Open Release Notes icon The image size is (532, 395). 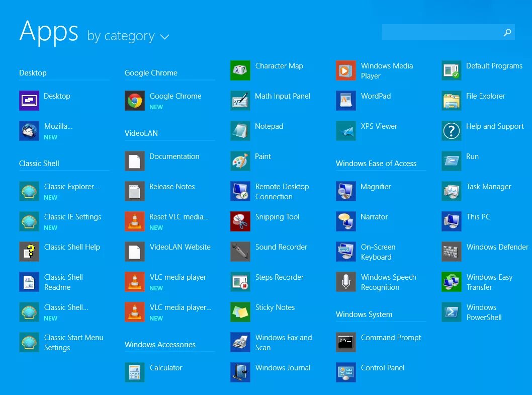tap(135, 191)
